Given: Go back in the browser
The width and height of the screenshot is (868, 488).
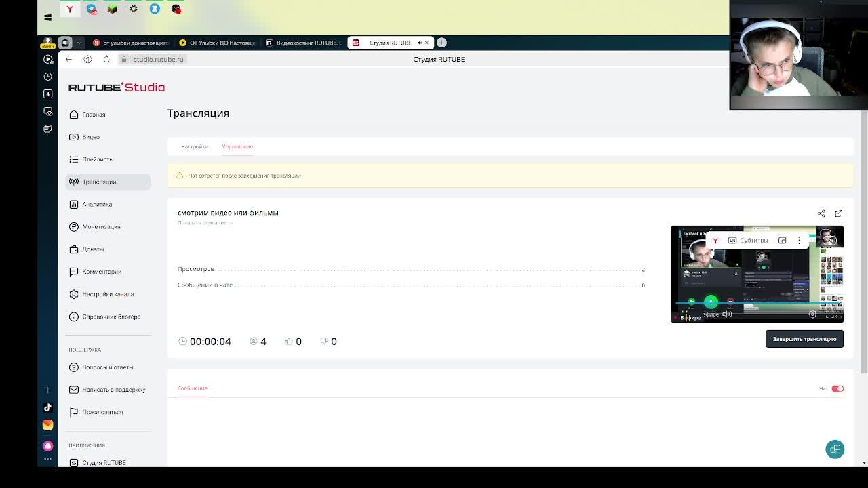Looking at the screenshot, I should point(68,60).
